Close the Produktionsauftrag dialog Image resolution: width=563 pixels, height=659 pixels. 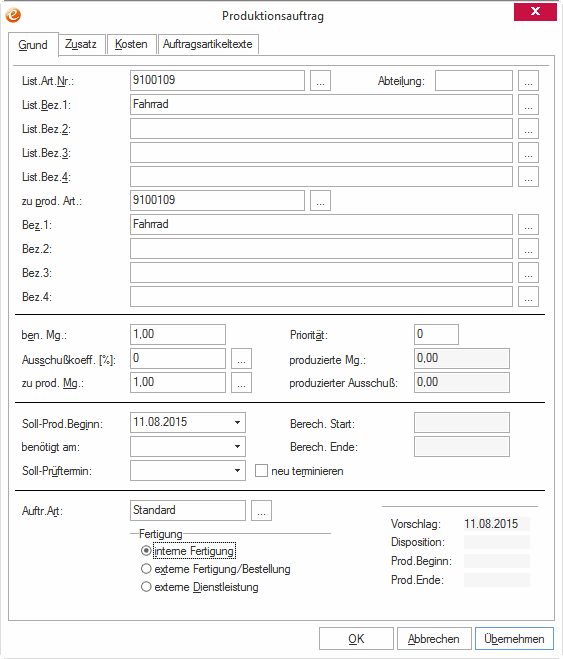(535, 11)
